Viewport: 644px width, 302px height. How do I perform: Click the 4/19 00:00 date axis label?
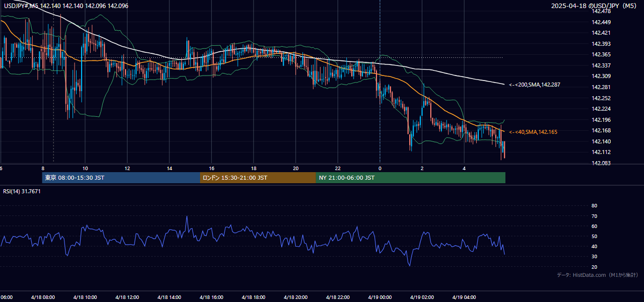(x=379, y=297)
